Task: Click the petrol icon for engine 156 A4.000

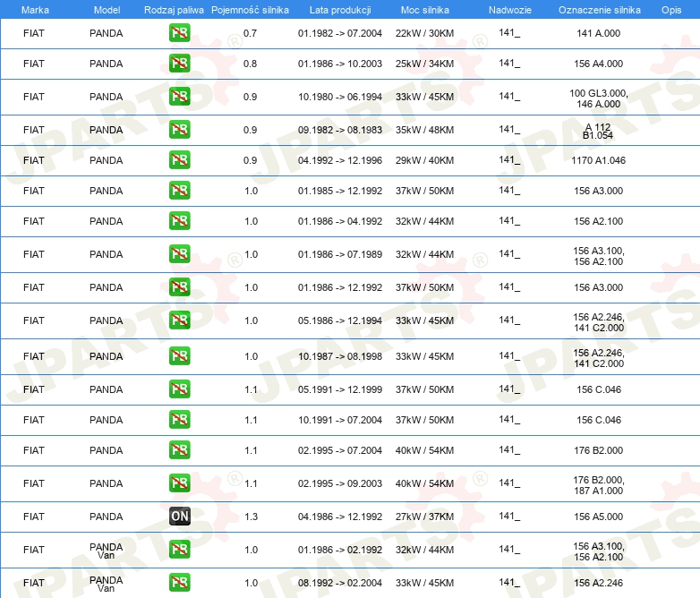Action: pyautogui.click(x=179, y=63)
